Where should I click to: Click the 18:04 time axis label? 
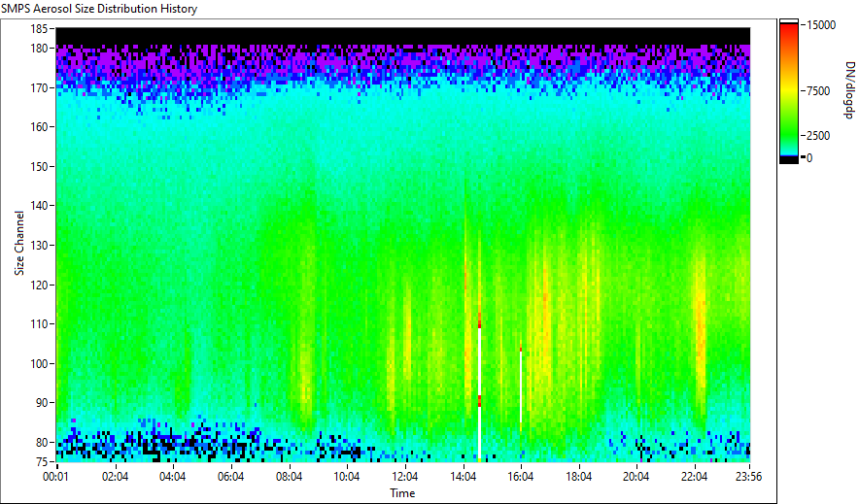pyautogui.click(x=578, y=477)
